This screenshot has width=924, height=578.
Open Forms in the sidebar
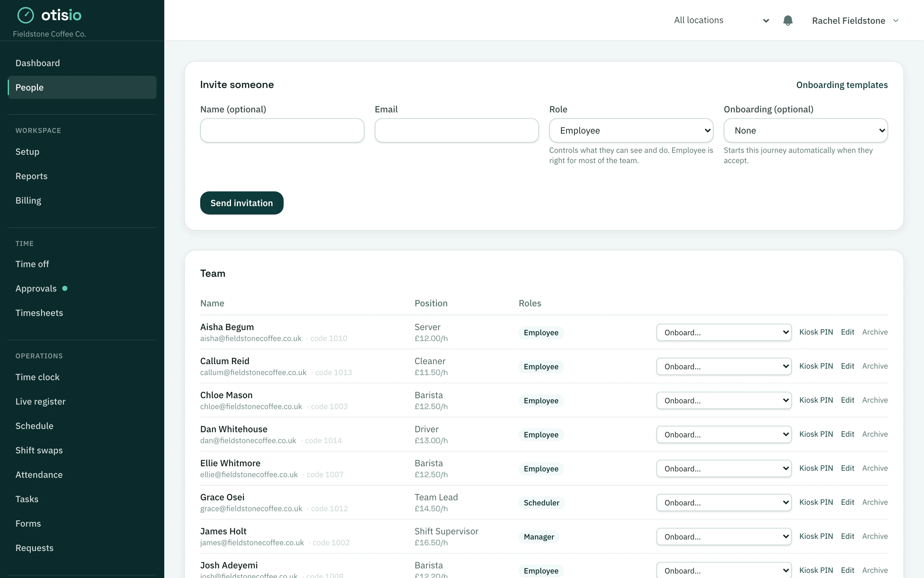[x=82, y=524]
